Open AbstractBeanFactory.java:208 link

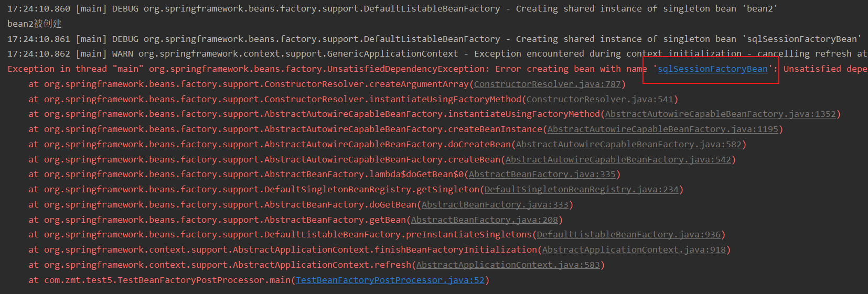[484, 220]
